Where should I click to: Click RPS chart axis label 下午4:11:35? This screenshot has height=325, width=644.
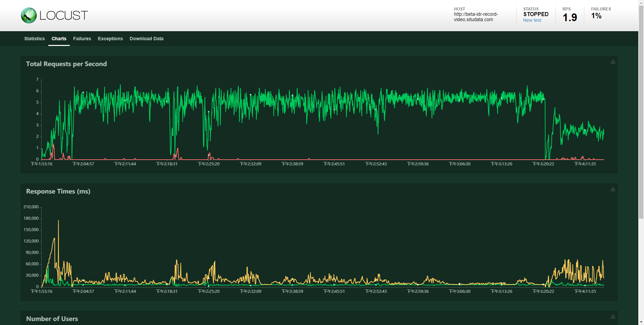pyautogui.click(x=585, y=164)
